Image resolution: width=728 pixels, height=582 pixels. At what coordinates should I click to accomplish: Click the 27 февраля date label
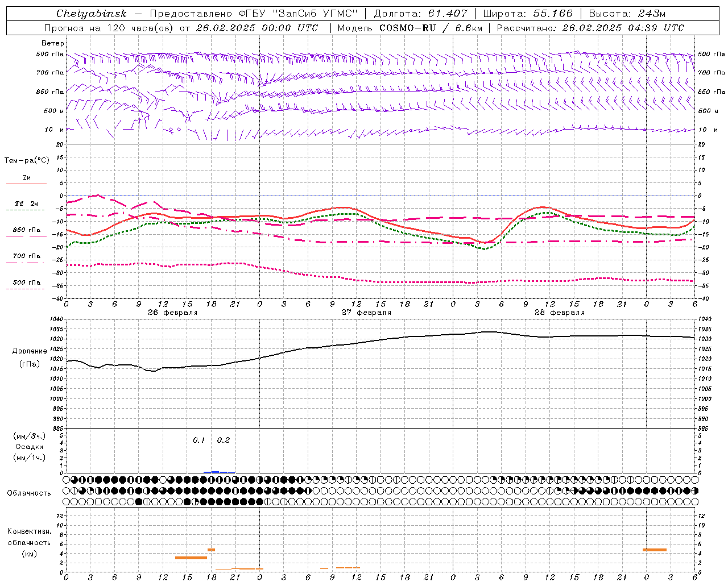click(366, 313)
